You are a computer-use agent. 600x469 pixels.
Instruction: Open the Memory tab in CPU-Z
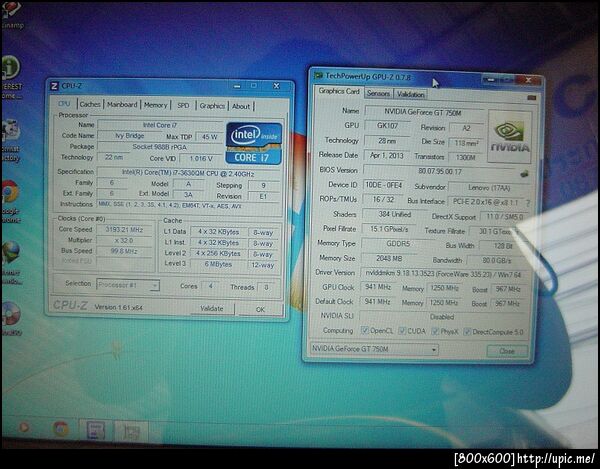(x=155, y=105)
